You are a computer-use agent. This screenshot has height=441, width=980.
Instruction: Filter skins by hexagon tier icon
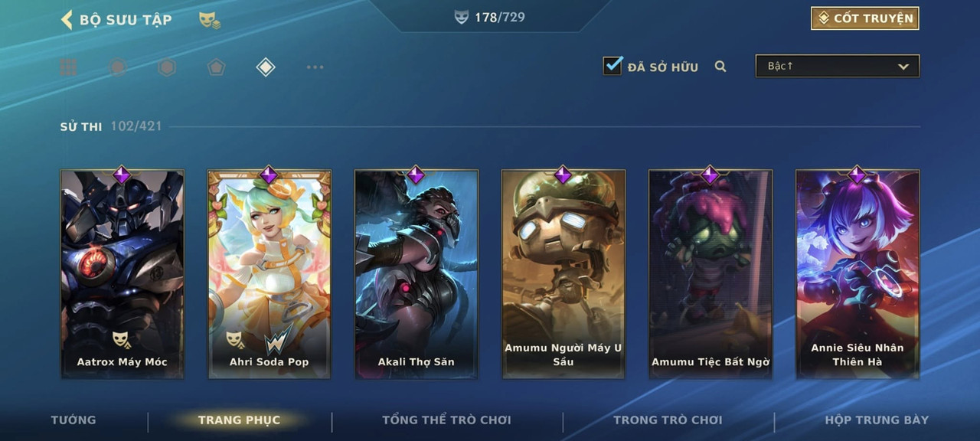click(167, 67)
